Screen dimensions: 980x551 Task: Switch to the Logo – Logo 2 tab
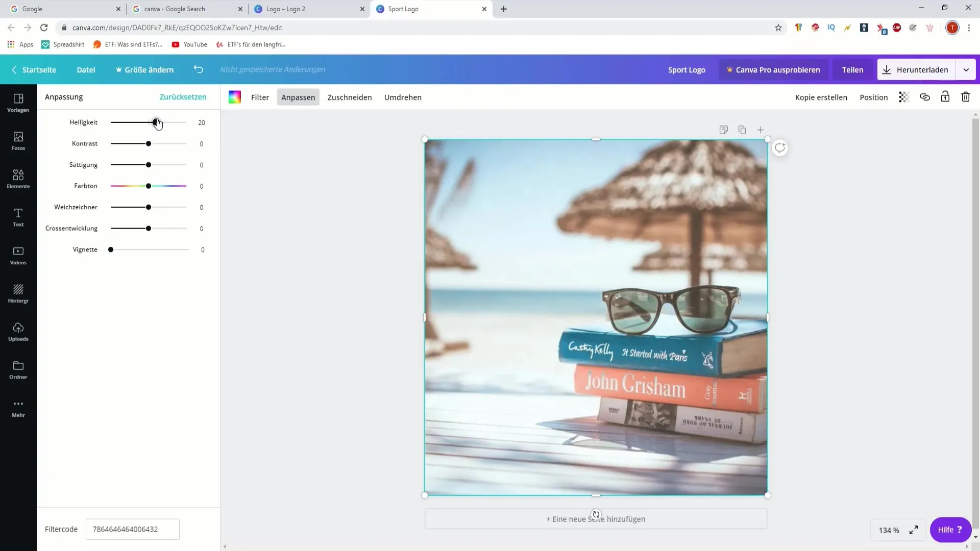pyautogui.click(x=308, y=9)
